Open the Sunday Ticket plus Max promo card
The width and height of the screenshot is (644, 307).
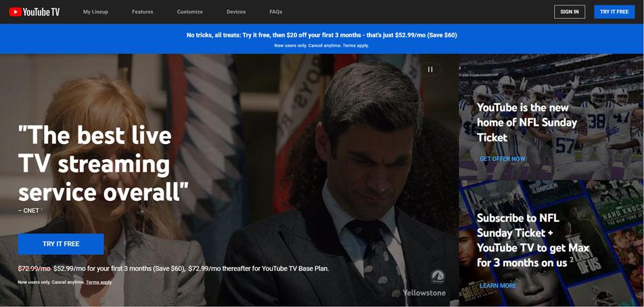pyautogui.click(x=551, y=243)
